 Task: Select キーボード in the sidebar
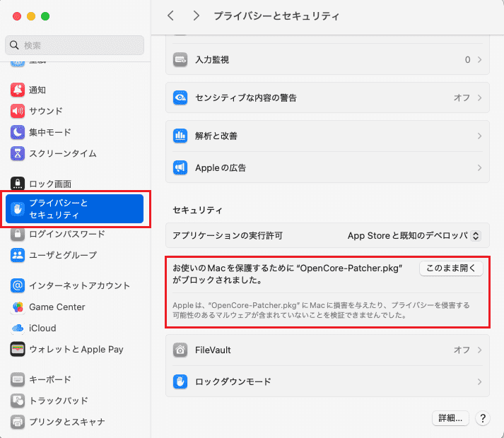click(x=74, y=379)
